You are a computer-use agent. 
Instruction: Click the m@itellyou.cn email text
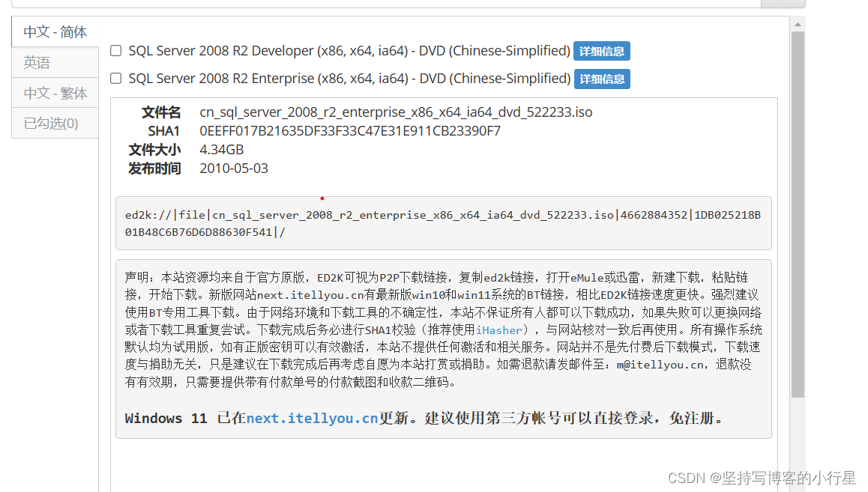click(x=660, y=365)
